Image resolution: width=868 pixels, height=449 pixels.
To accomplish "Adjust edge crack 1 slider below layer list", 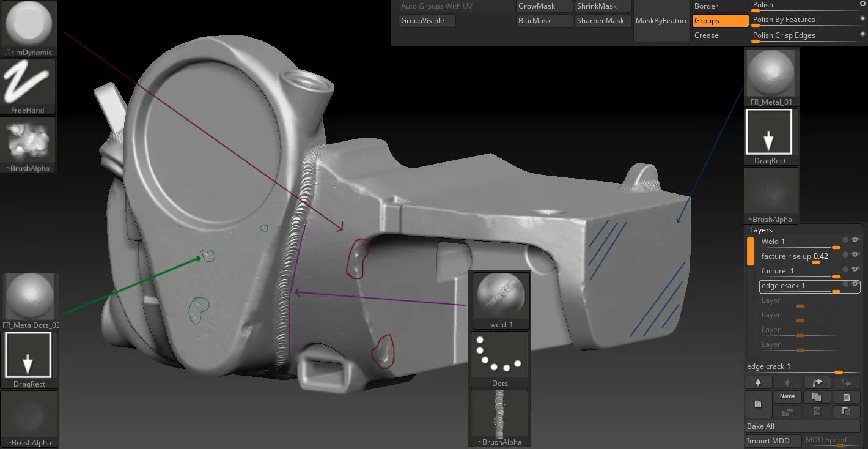I will tap(803, 367).
